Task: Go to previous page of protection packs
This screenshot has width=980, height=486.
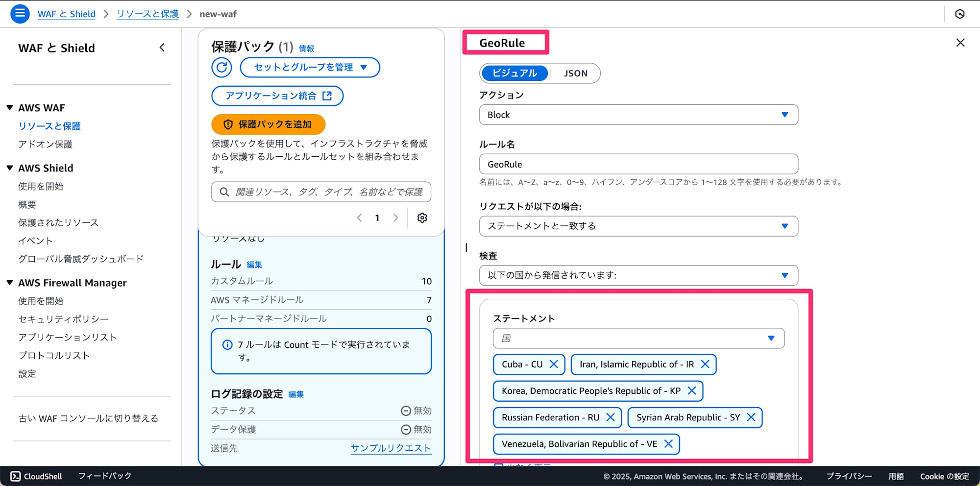Action: (x=359, y=218)
